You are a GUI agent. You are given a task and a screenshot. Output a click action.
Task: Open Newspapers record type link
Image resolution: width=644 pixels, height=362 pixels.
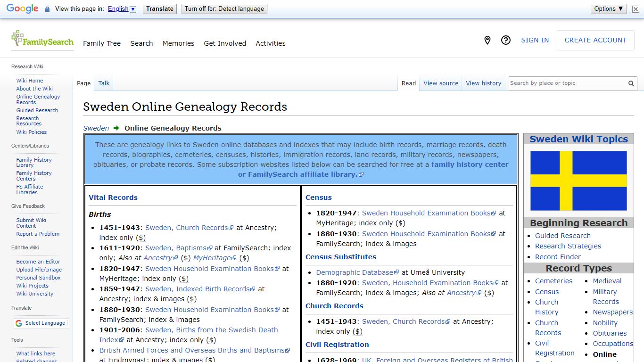(x=613, y=312)
